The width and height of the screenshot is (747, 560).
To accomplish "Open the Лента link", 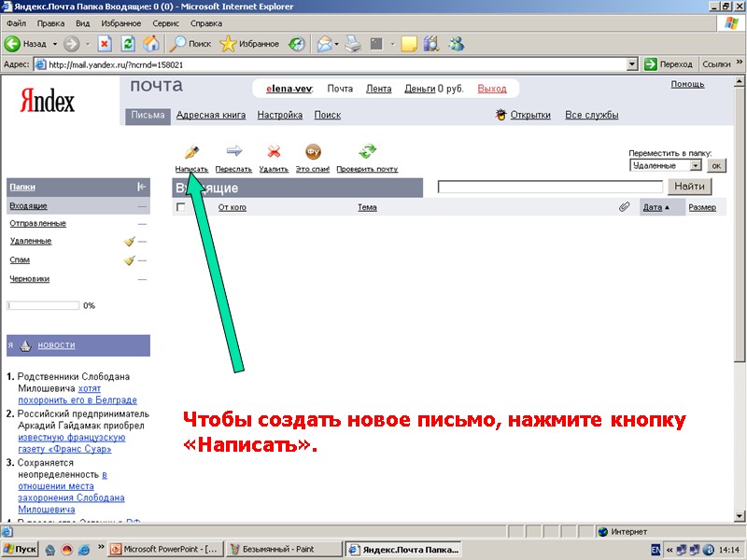I will 379,89.
